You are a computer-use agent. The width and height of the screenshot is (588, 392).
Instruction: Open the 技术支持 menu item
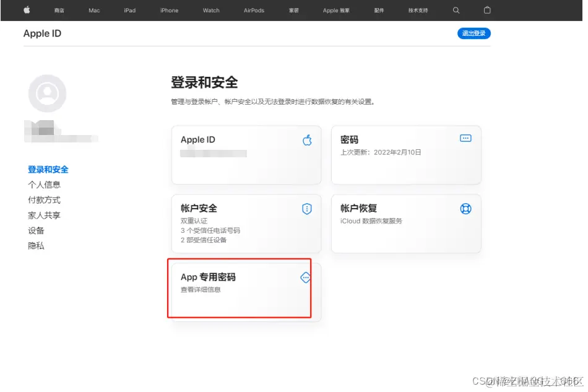click(418, 11)
